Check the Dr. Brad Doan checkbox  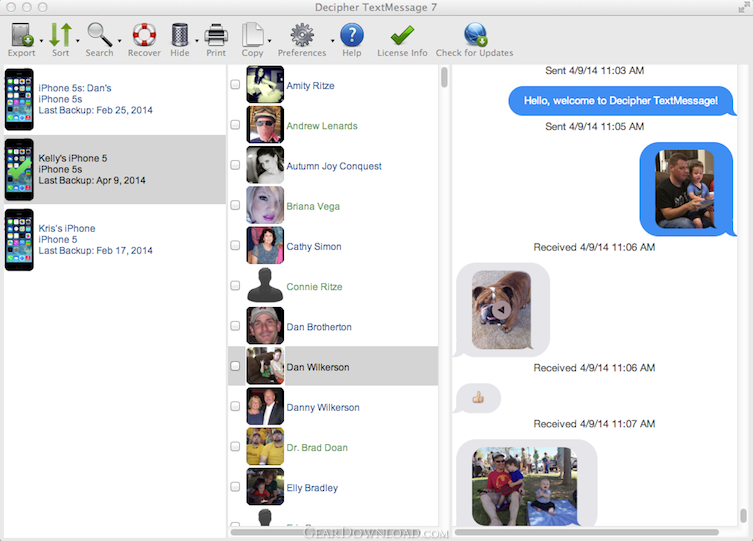(x=235, y=446)
